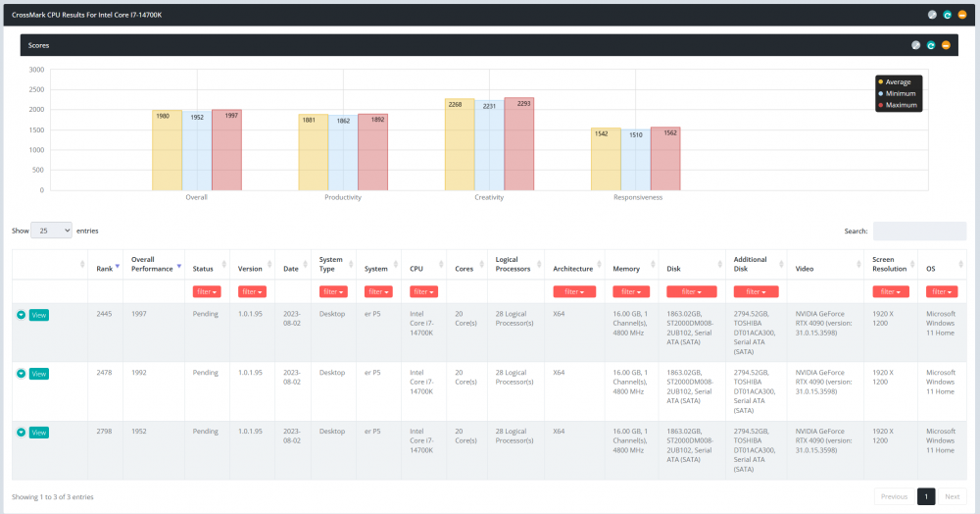Viewport: 980px width, 514px height.
Task: Expand row details for the rank 2478 entry
Action: pos(21,374)
